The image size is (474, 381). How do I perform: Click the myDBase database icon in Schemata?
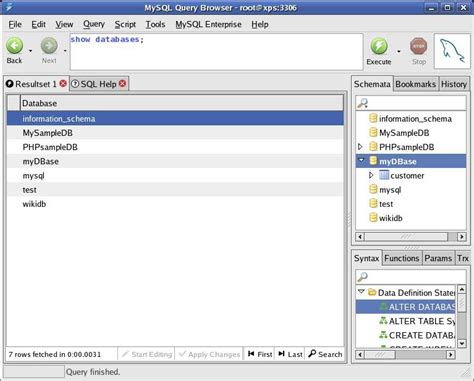point(373,161)
